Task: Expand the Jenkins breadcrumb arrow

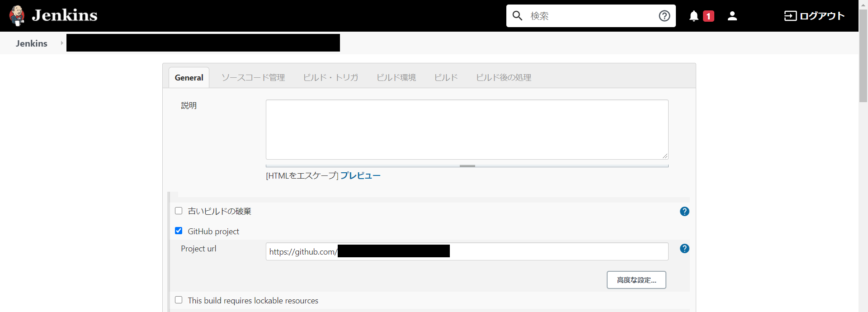Action: pyautogui.click(x=62, y=43)
